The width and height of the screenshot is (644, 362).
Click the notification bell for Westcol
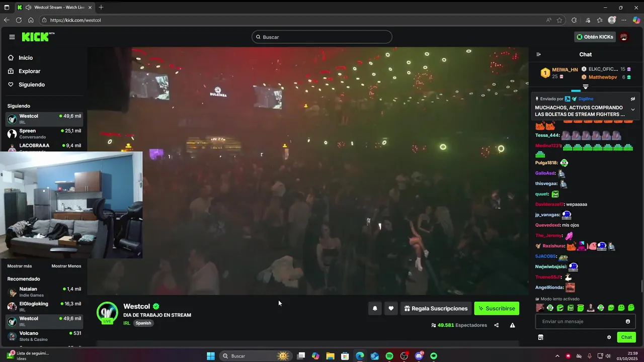click(x=374, y=309)
